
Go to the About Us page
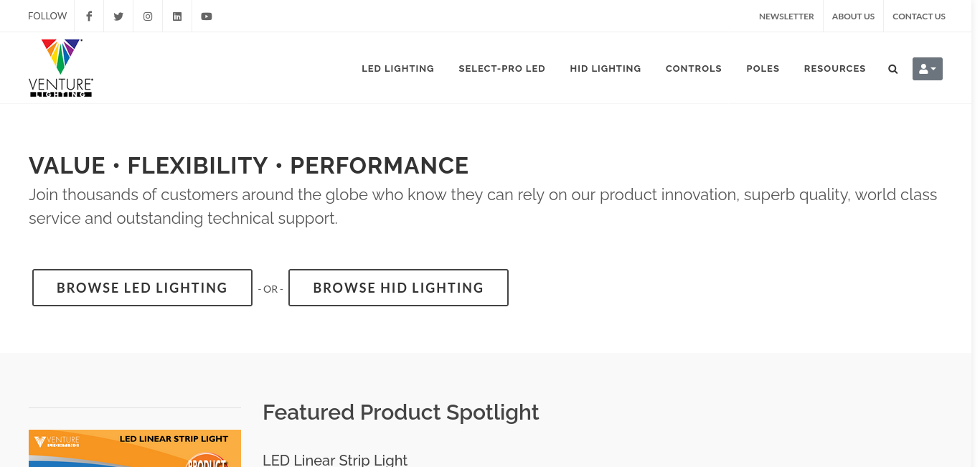[853, 16]
